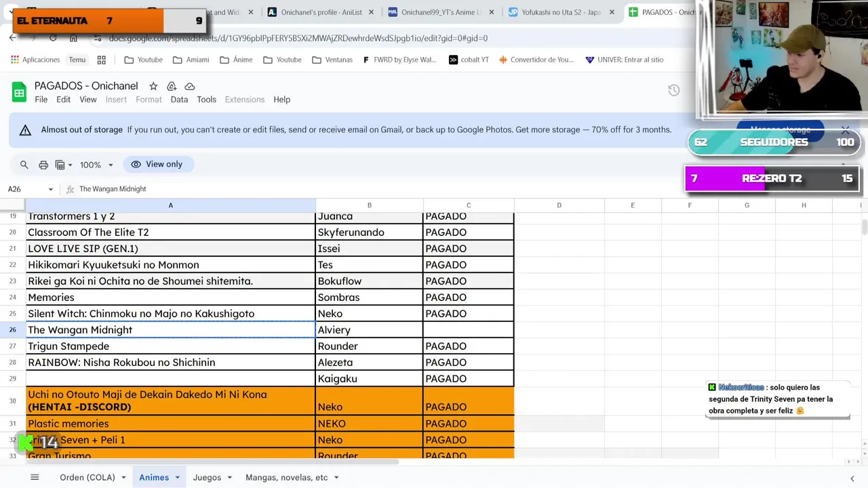The image size is (868, 488).
Task: Reload the page with browser refresh
Action: click(x=53, y=38)
